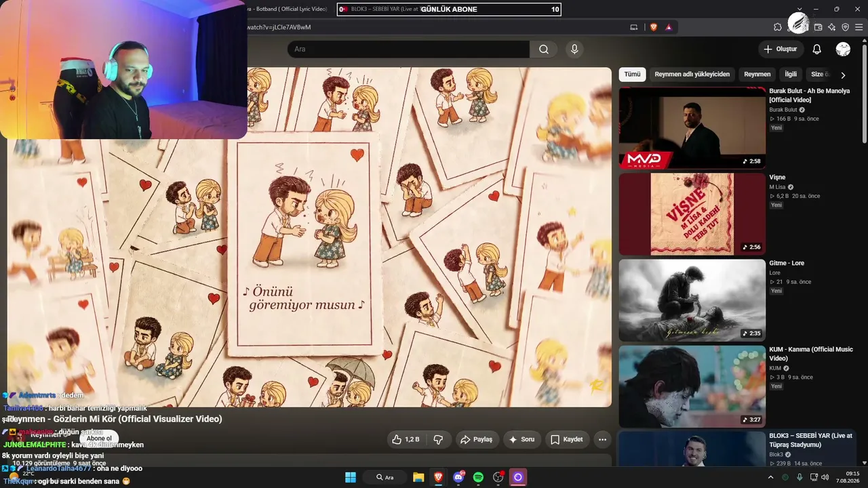The image size is (868, 488).
Task: Click the Brave Rewards triangle icon
Action: pyautogui.click(x=669, y=27)
